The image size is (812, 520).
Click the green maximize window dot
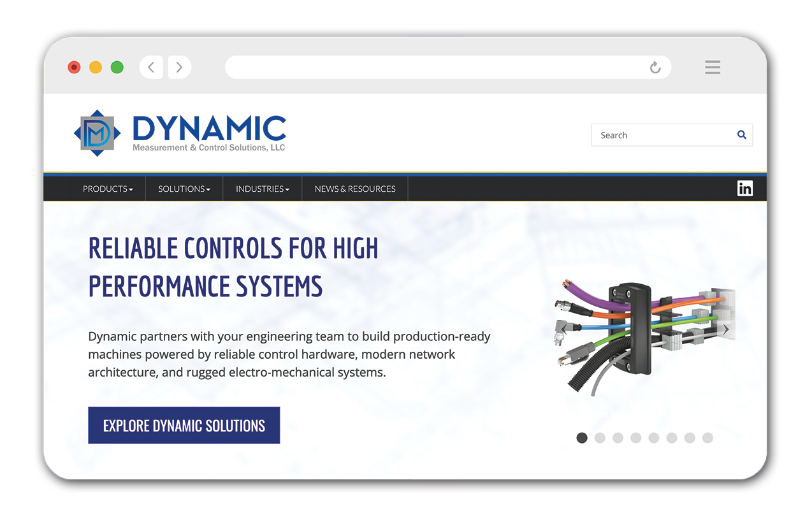117,67
